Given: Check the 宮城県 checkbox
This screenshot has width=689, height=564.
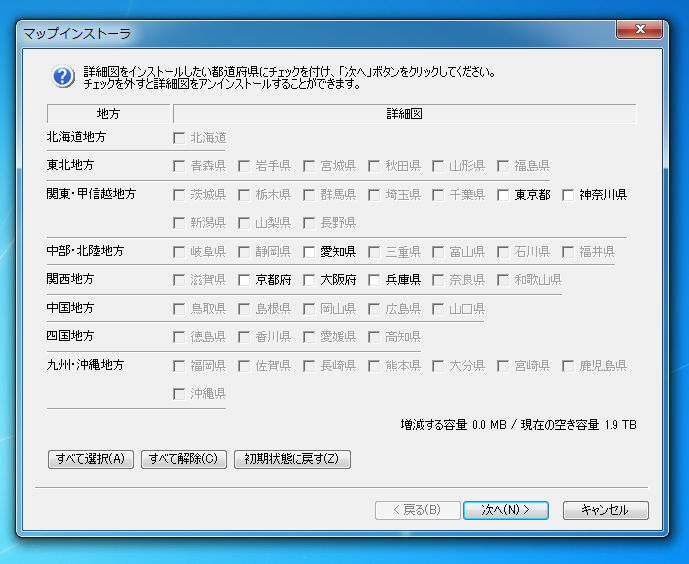Looking at the screenshot, I should pos(309,166).
